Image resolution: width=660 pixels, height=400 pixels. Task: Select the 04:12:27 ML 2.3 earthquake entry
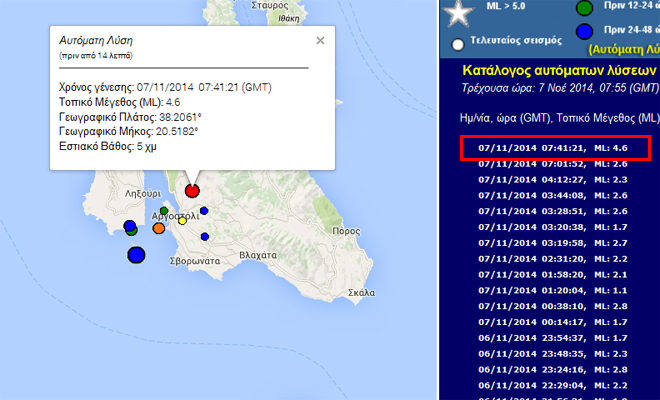coord(553,180)
